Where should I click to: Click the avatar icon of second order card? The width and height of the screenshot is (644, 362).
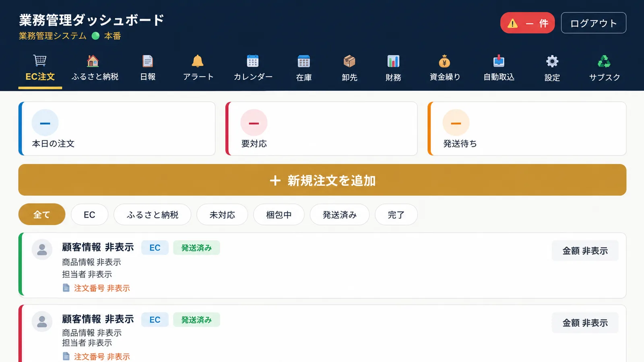[42, 321]
